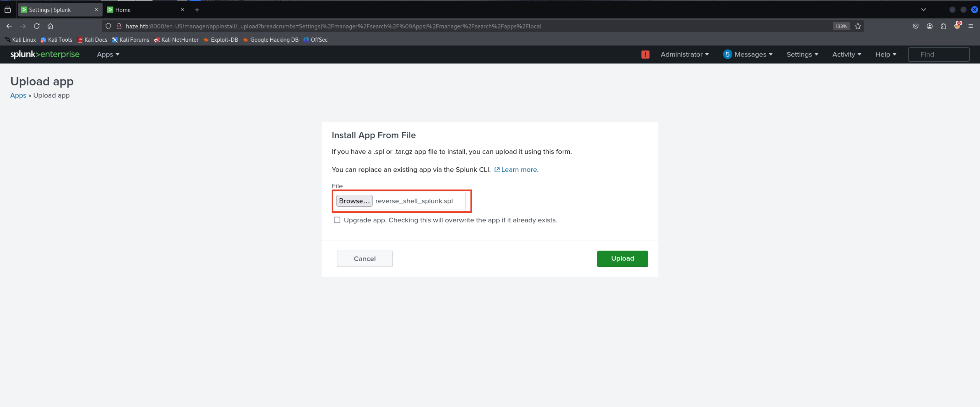Click the red alert warning icon
The image size is (980, 407).
click(645, 55)
